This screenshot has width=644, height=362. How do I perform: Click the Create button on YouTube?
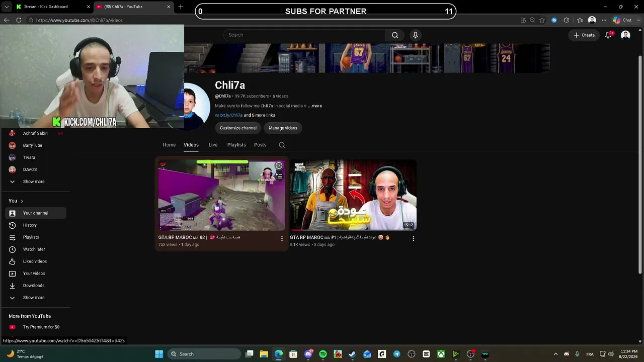click(x=584, y=35)
